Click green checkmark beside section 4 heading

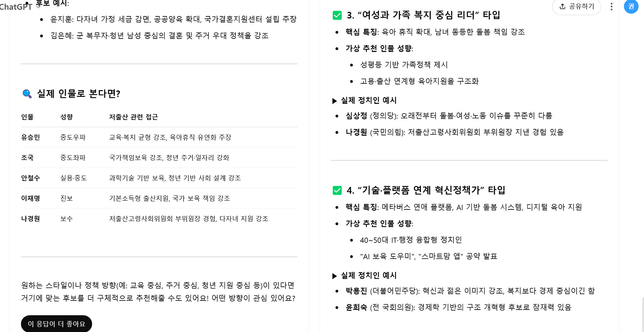(x=337, y=190)
